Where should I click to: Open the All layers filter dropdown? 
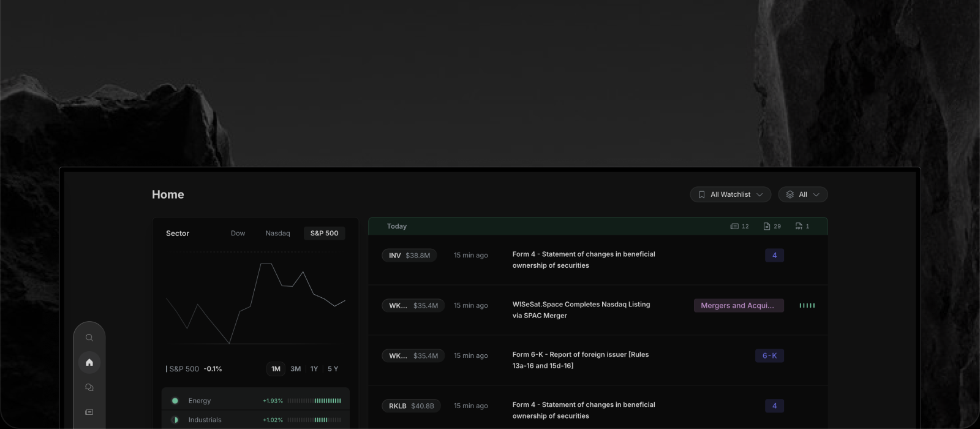pyautogui.click(x=803, y=194)
